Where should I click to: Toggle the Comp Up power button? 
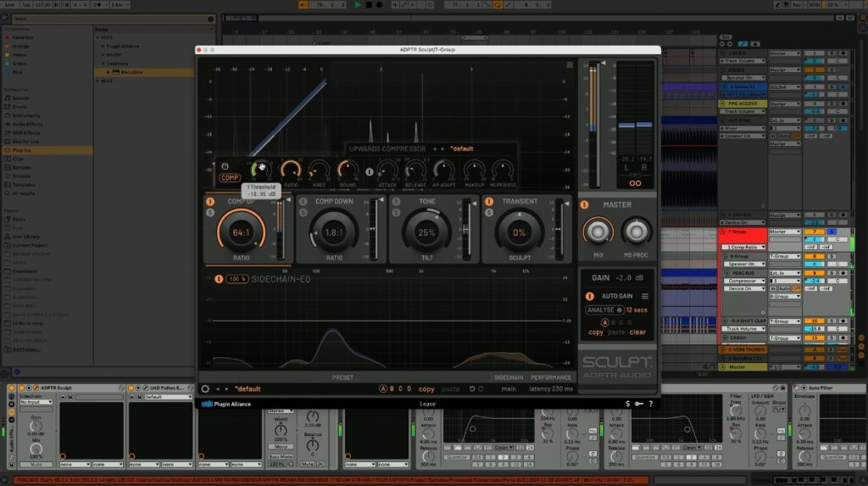209,202
